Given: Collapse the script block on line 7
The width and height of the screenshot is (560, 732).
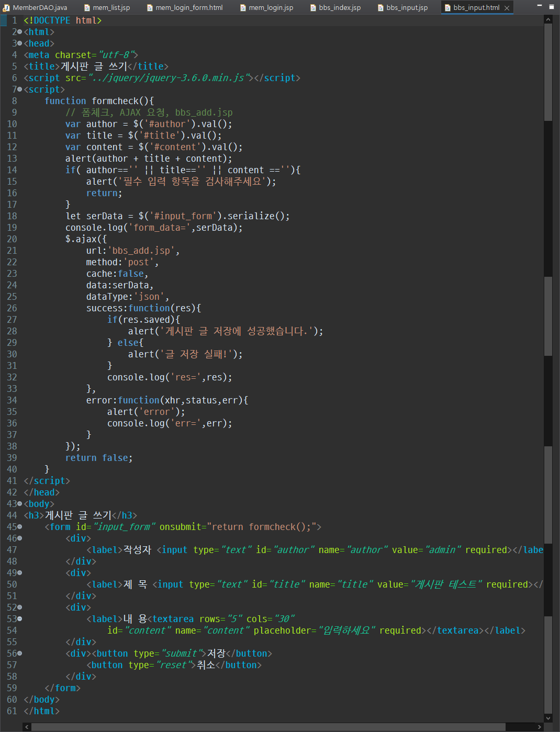Looking at the screenshot, I should 19,89.
